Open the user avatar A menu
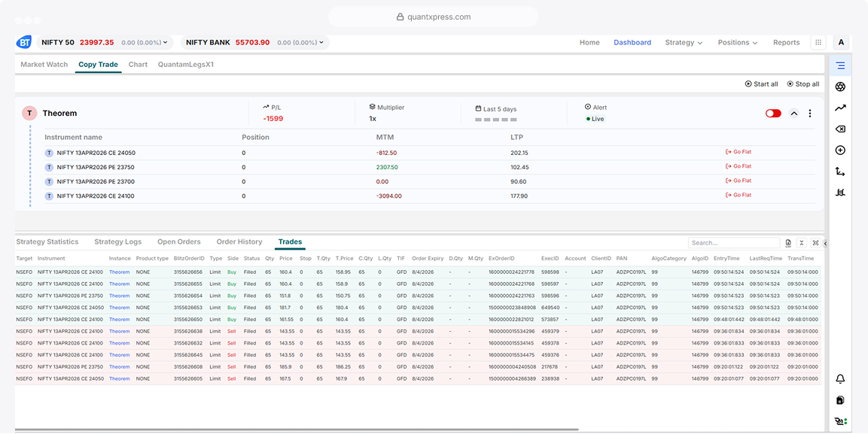 841,43
